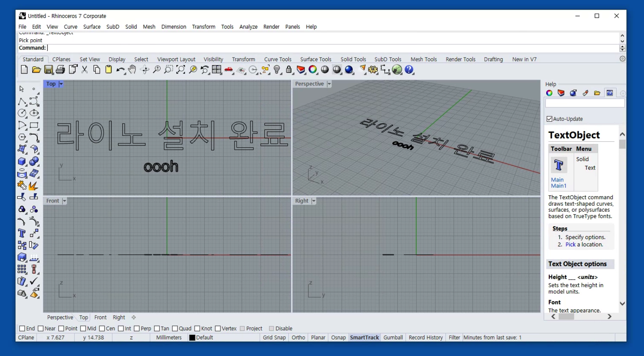The image size is (644, 356).
Task: Switch to the Curve Tools toolbar tab
Action: 278,59
